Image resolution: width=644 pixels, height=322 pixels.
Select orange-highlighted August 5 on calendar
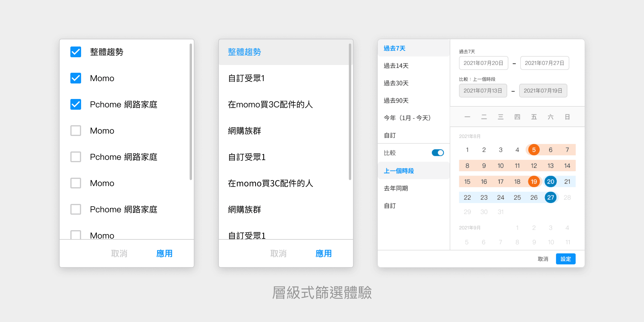(x=534, y=150)
